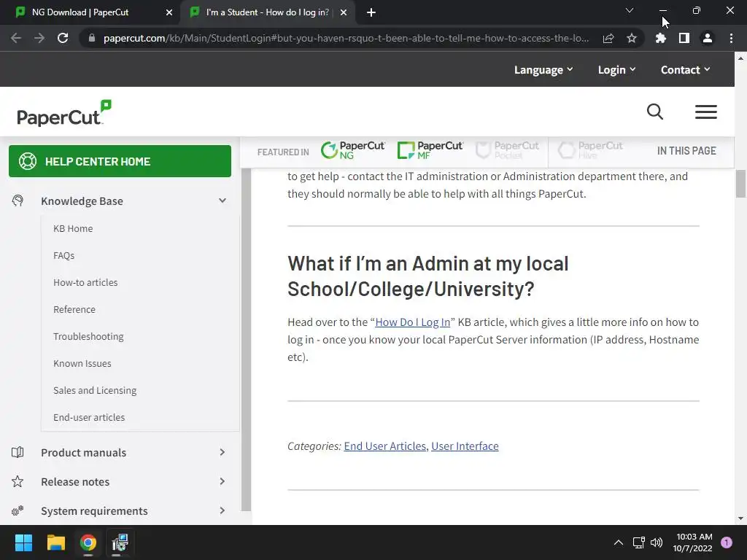Open the How-to articles sidebar link
The width and height of the screenshot is (747, 560).
(85, 282)
